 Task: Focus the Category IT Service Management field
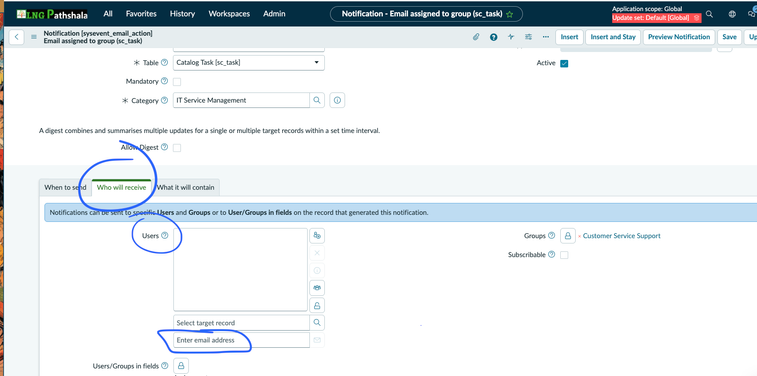pos(241,100)
